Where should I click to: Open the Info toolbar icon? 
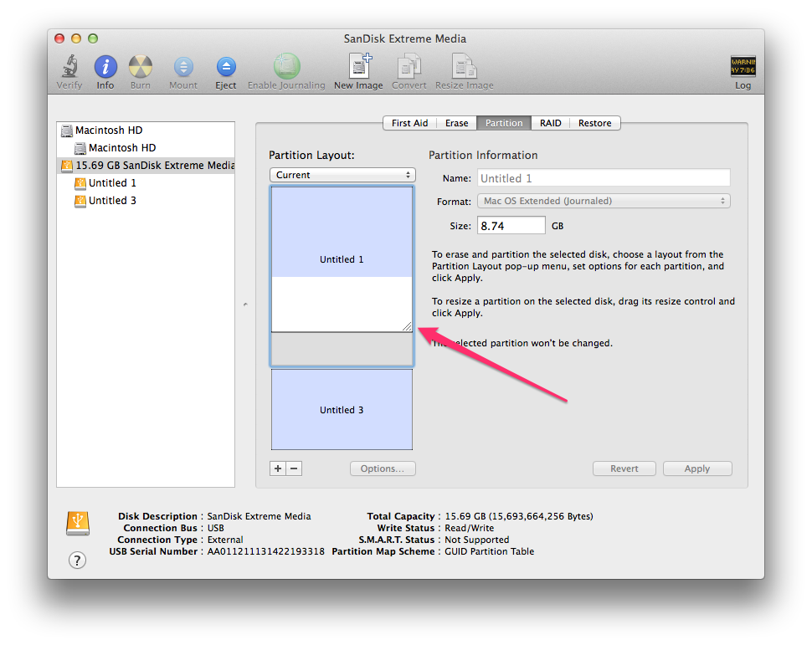point(105,67)
